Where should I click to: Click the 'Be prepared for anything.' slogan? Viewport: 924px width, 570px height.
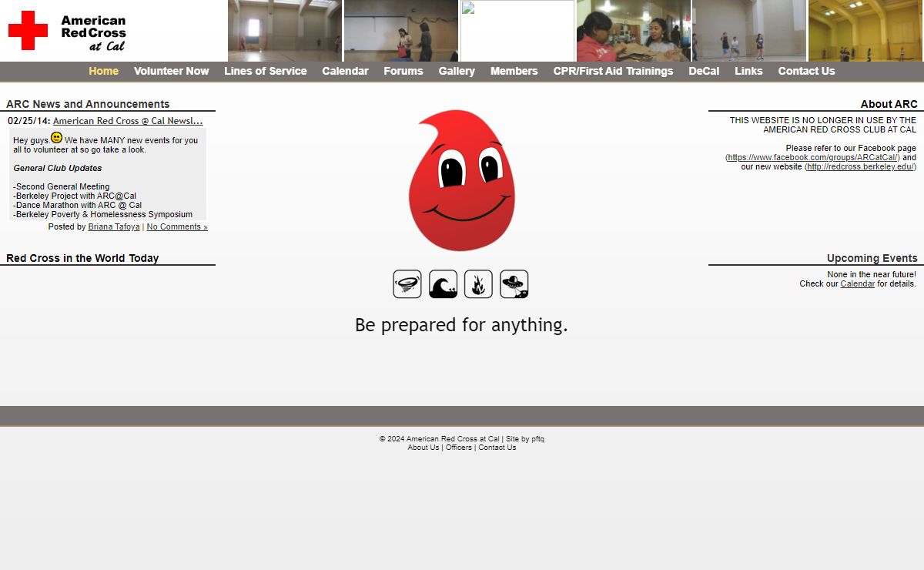coord(461,325)
